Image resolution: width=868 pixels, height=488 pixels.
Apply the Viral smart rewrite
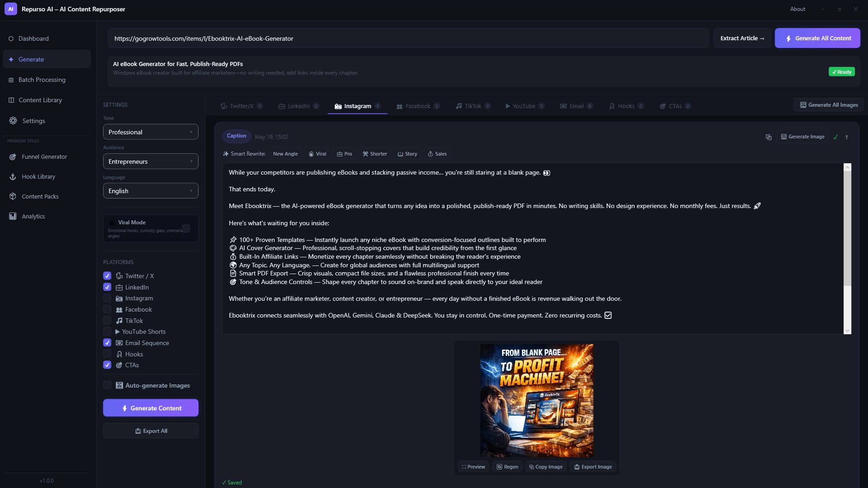click(x=318, y=154)
